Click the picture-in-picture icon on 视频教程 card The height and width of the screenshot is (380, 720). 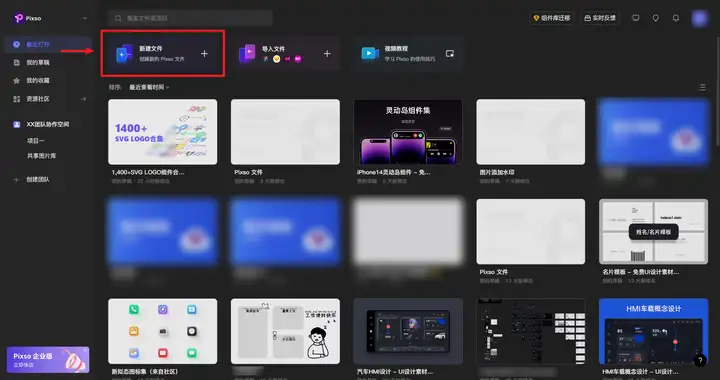[450, 54]
